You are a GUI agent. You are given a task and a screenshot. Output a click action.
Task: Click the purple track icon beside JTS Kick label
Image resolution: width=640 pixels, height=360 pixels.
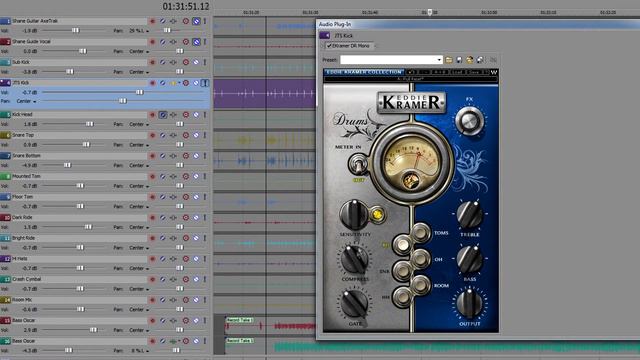[325, 36]
